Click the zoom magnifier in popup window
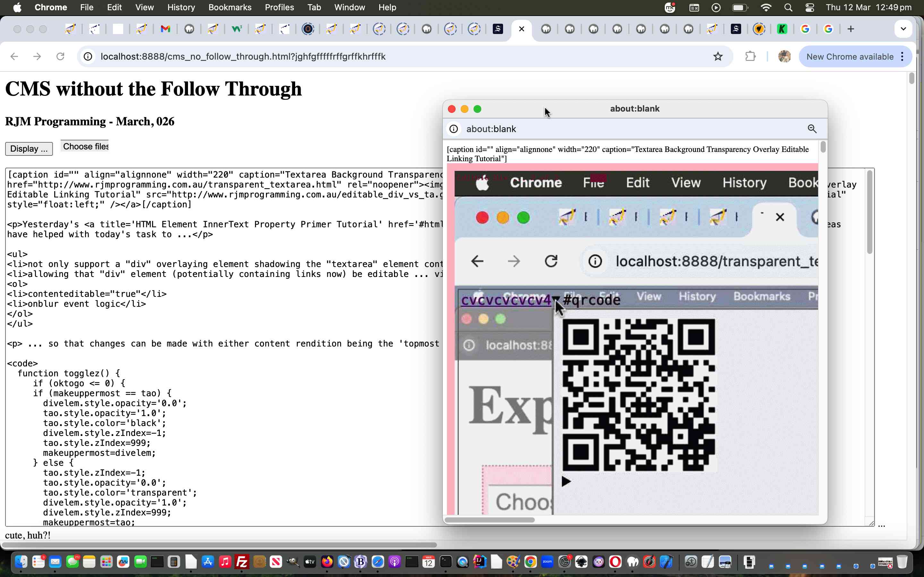The width and height of the screenshot is (924, 577). [812, 129]
